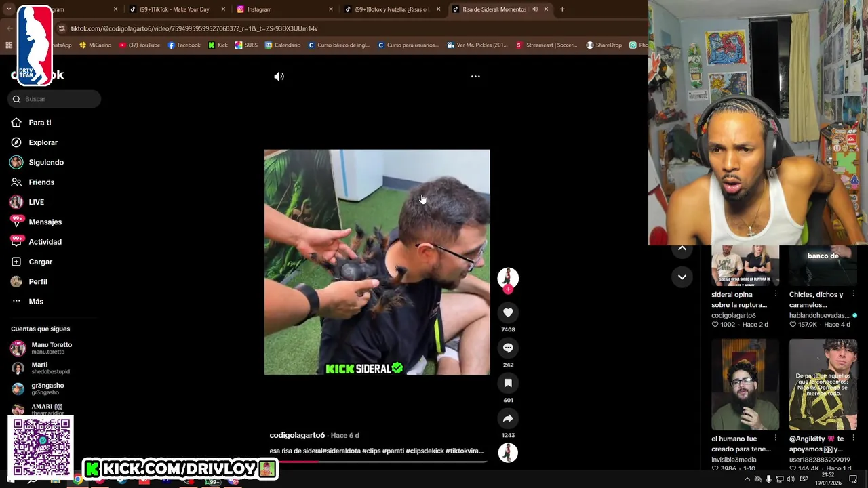Mute the TikTok video sound

[279, 77]
